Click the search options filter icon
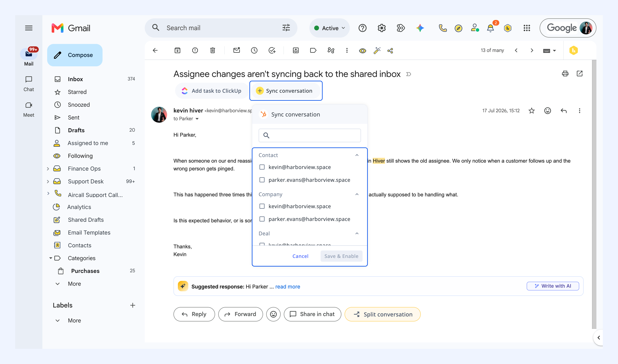Screen dimensions: 618x364 point(286,28)
